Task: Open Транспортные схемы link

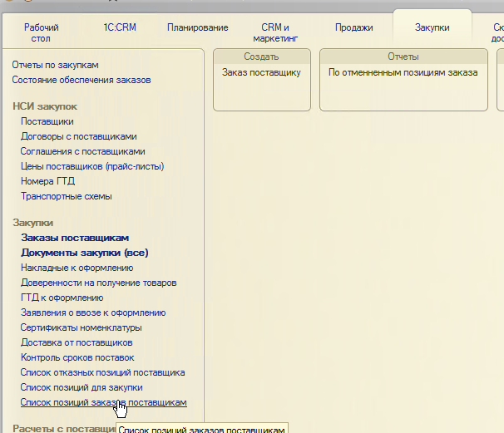Action: 66,196
